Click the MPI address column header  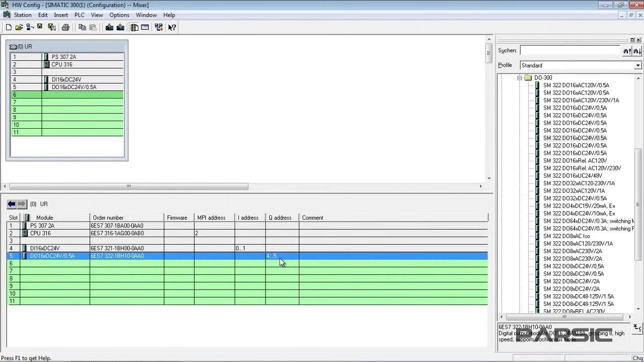214,218
